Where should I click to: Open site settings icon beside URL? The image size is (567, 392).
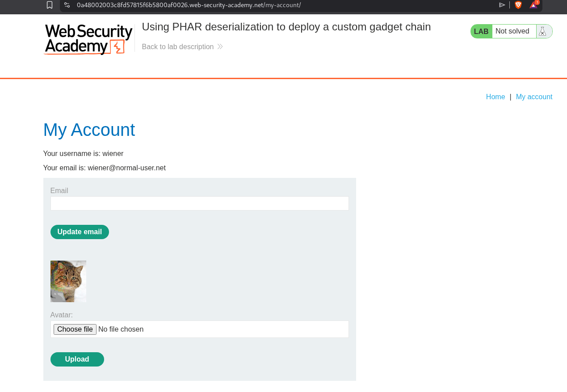[x=67, y=5]
